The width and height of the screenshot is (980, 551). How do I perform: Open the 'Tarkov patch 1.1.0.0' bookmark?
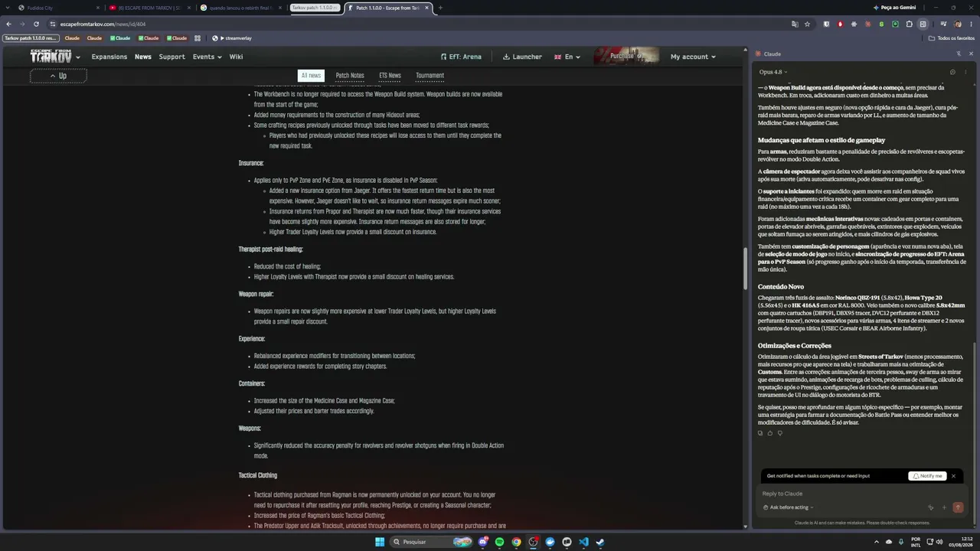click(31, 37)
